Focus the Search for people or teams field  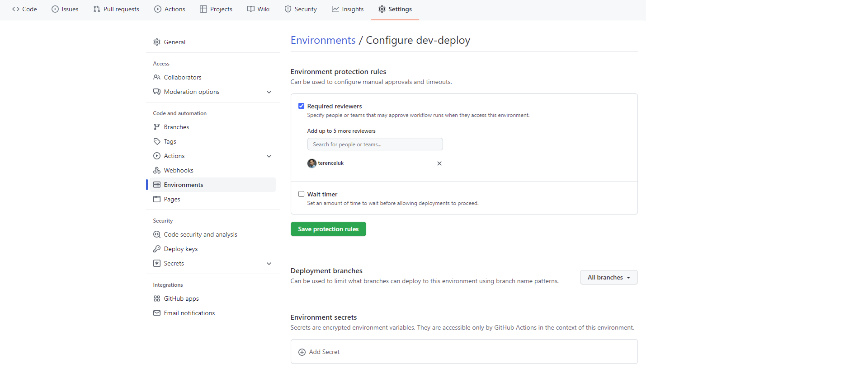(375, 144)
